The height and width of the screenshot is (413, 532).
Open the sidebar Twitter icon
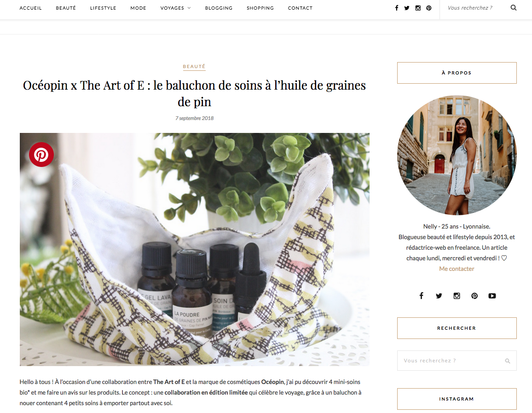(439, 296)
